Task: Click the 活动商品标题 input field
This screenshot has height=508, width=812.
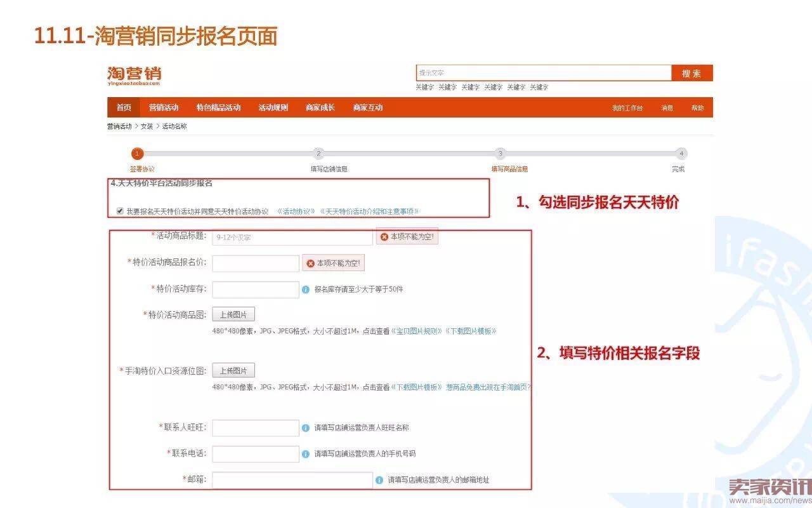Action: click(x=292, y=237)
